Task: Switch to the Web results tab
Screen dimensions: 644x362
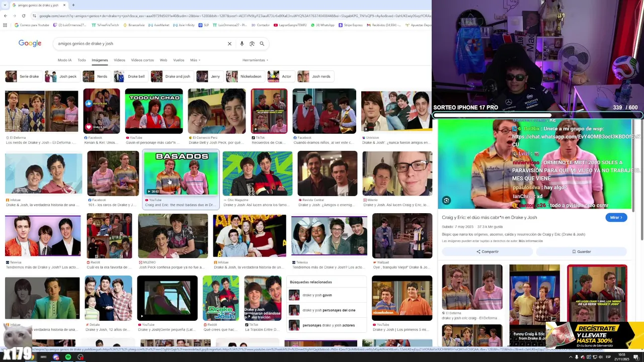Action: click(x=164, y=60)
